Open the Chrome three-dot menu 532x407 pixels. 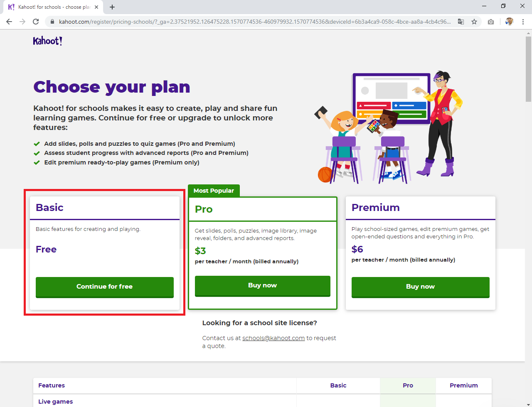(523, 22)
